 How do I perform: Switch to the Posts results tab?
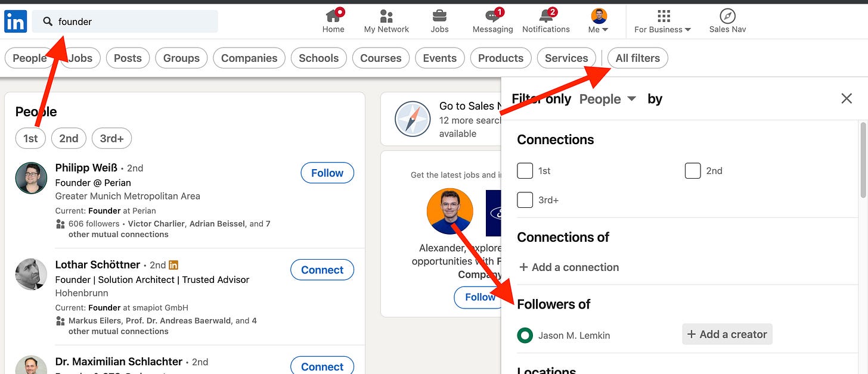point(128,58)
